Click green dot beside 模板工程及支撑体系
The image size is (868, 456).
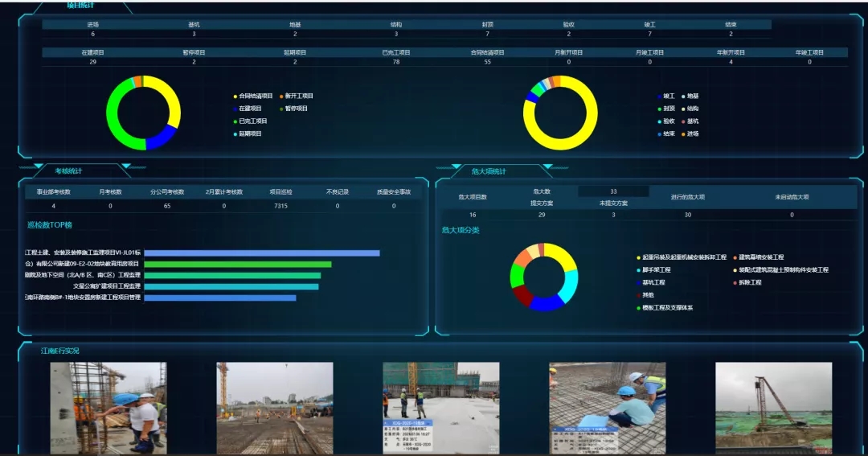pos(638,308)
